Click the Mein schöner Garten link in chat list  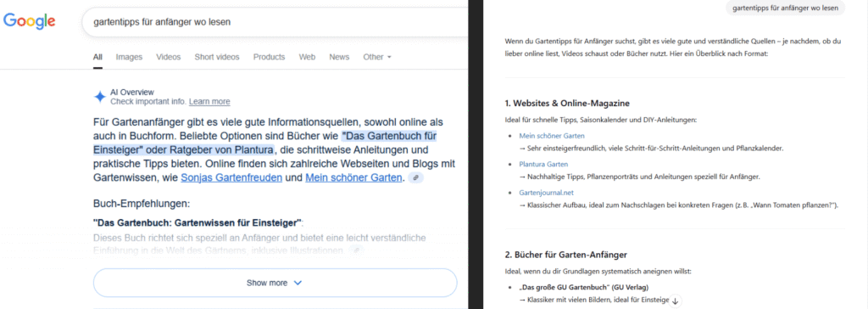(552, 135)
